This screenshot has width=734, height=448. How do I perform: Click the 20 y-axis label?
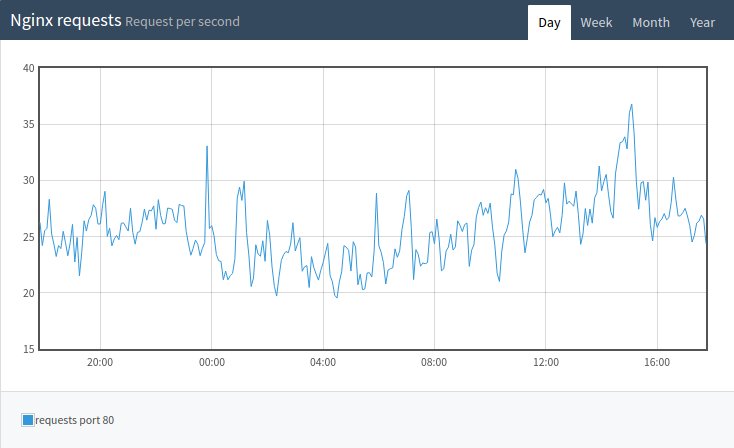coord(29,293)
